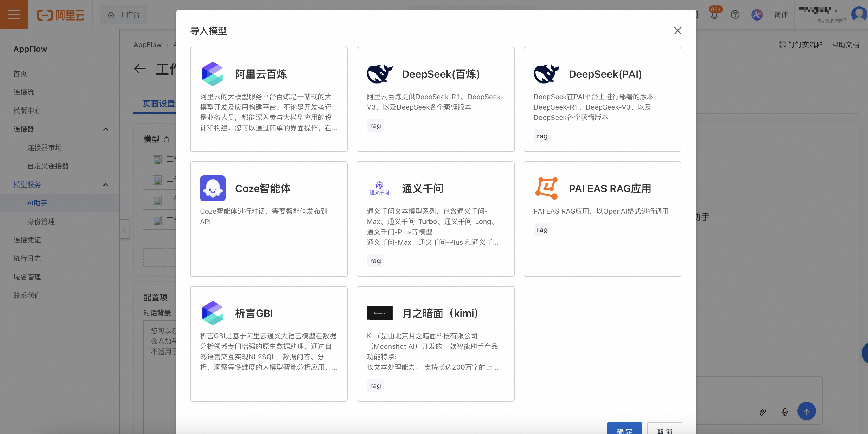Collapse the 模型服务 sidebar section

click(x=106, y=185)
